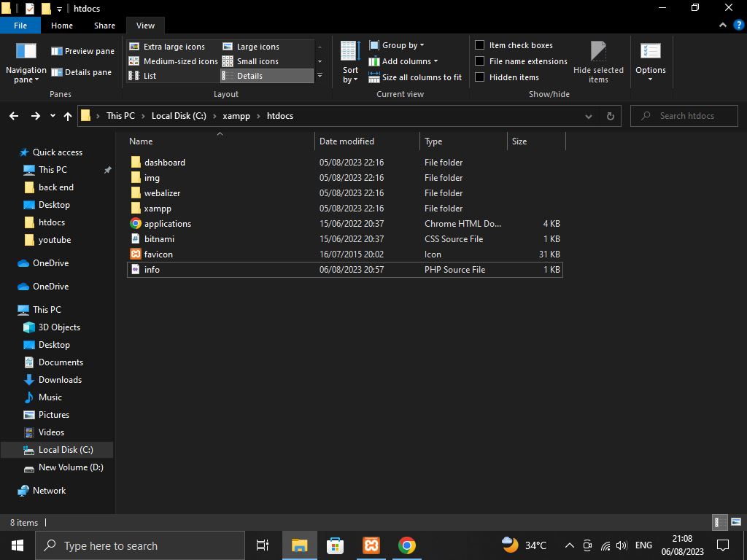The height and width of the screenshot is (560, 747).
Task: Select the Details layout option
Action: point(267,76)
